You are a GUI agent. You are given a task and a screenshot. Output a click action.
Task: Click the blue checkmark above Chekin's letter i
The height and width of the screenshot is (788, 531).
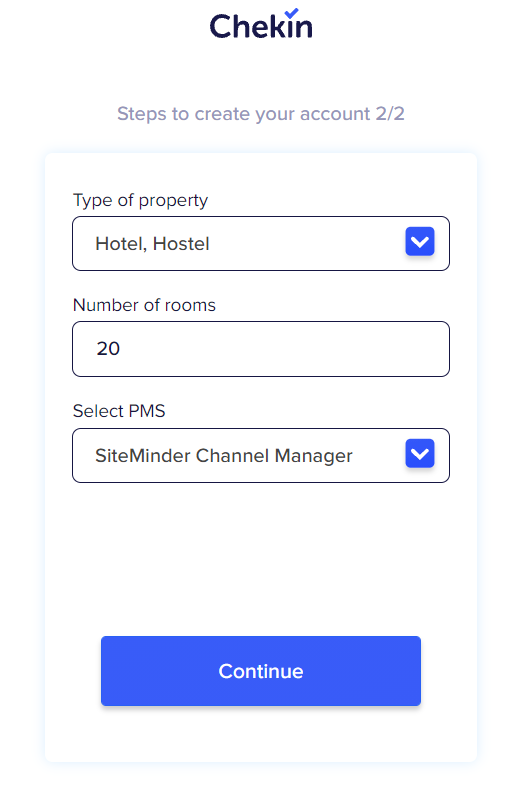291,13
